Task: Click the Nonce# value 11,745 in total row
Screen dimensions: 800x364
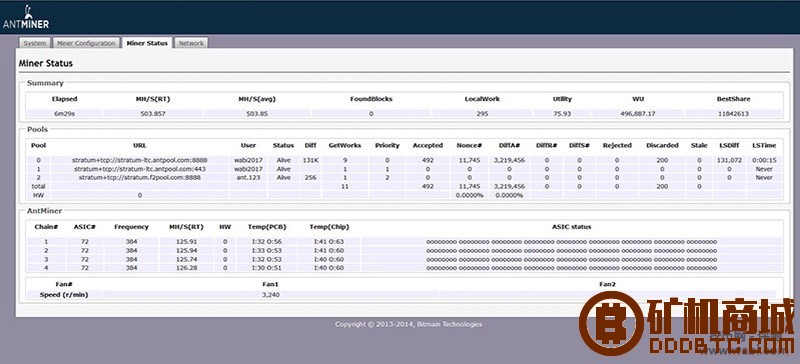Action: coord(469,186)
